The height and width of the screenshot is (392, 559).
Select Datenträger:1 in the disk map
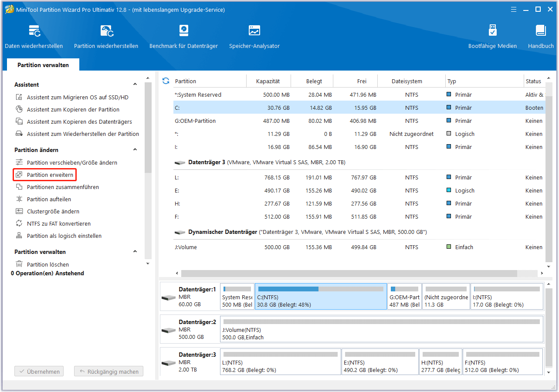[x=190, y=297]
